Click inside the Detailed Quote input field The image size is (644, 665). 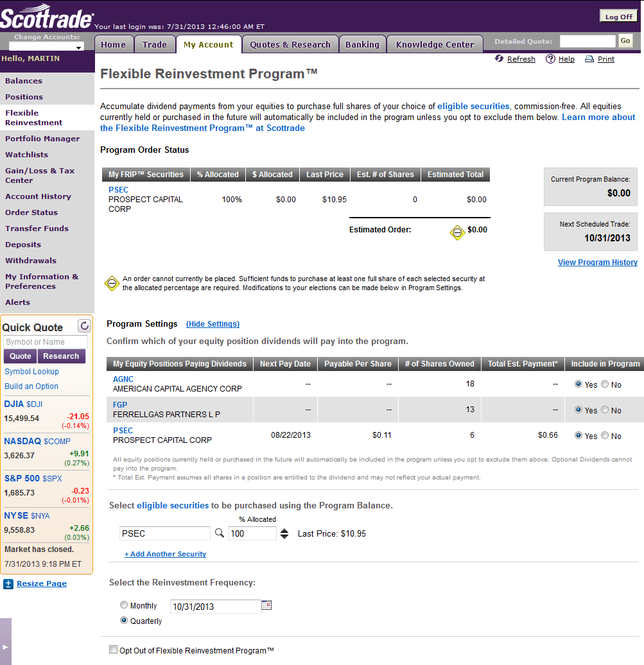[x=587, y=40]
